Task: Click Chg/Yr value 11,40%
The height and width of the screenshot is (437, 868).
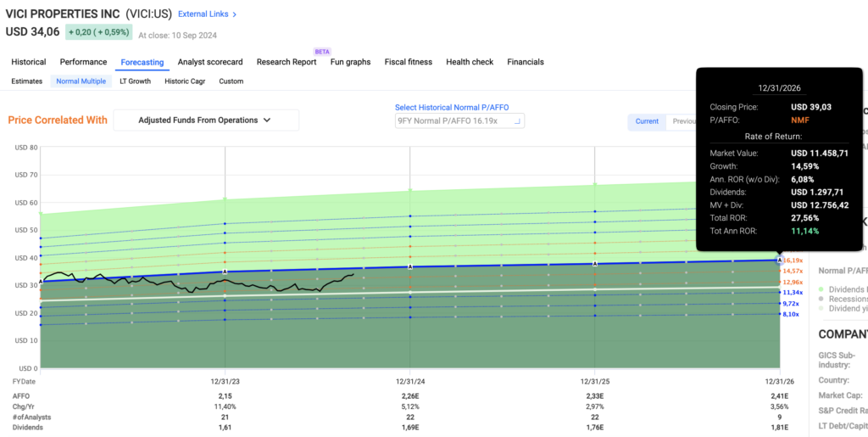Action: [225, 406]
